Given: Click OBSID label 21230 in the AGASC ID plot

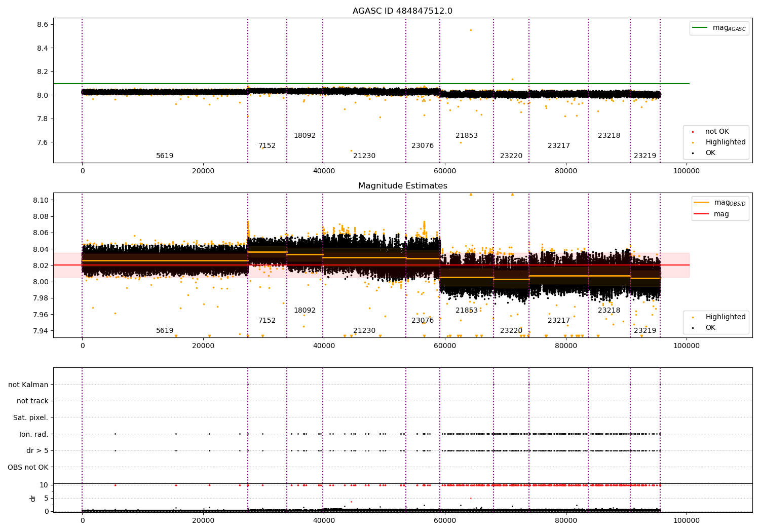Looking at the screenshot, I should click(364, 156).
